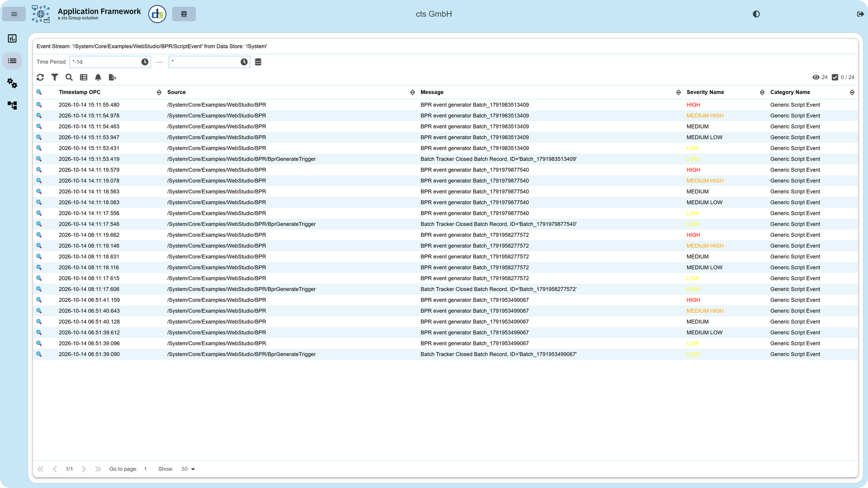The width and height of the screenshot is (868, 488).
Task: Click the export data icon
Action: (x=113, y=77)
